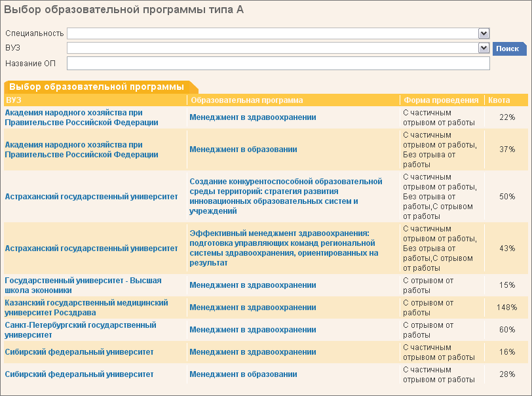
Task: Click С отрывом от работы in 15% row
Action: pos(428,286)
